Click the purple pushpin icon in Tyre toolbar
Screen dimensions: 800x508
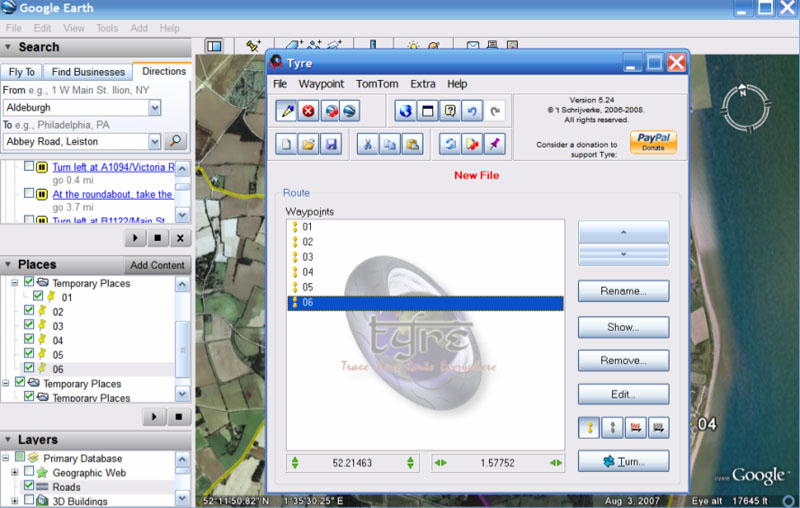pos(494,144)
